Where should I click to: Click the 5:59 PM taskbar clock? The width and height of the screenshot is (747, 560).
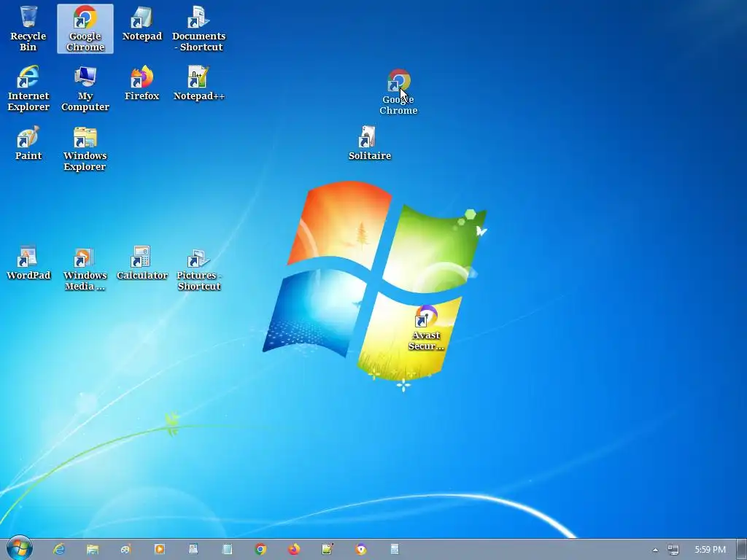pyautogui.click(x=710, y=550)
